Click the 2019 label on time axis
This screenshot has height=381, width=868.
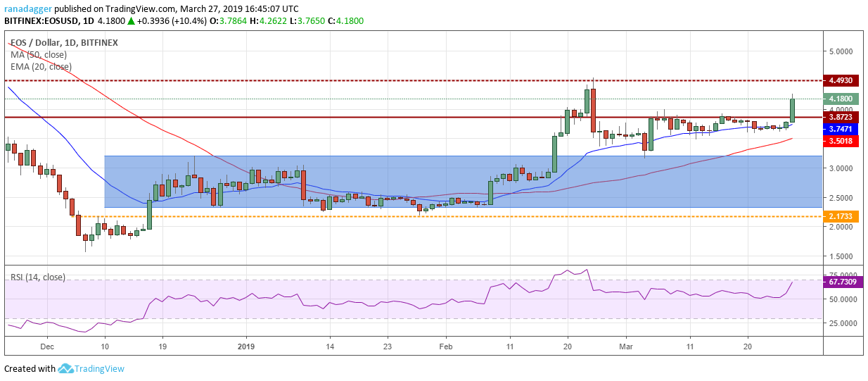pos(247,346)
